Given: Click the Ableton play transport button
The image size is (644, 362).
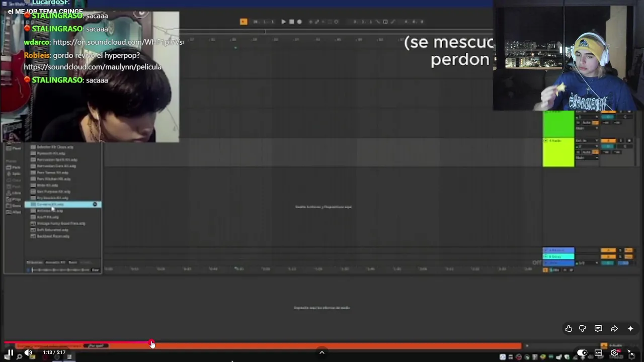Looking at the screenshot, I should 284,22.
